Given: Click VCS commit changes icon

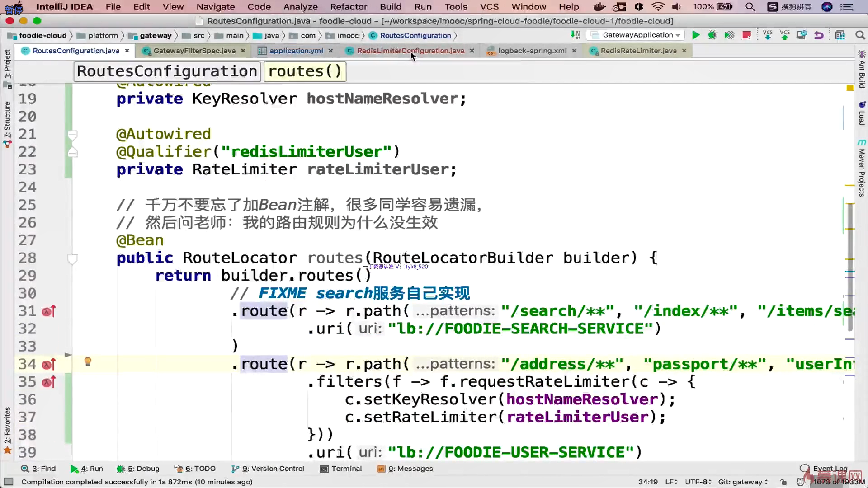Looking at the screenshot, I should (785, 35).
